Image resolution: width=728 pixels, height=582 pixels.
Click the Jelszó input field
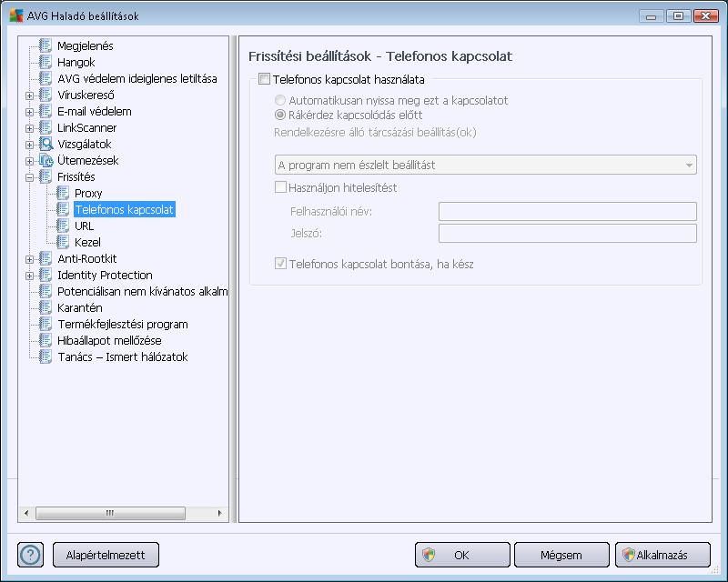567,233
